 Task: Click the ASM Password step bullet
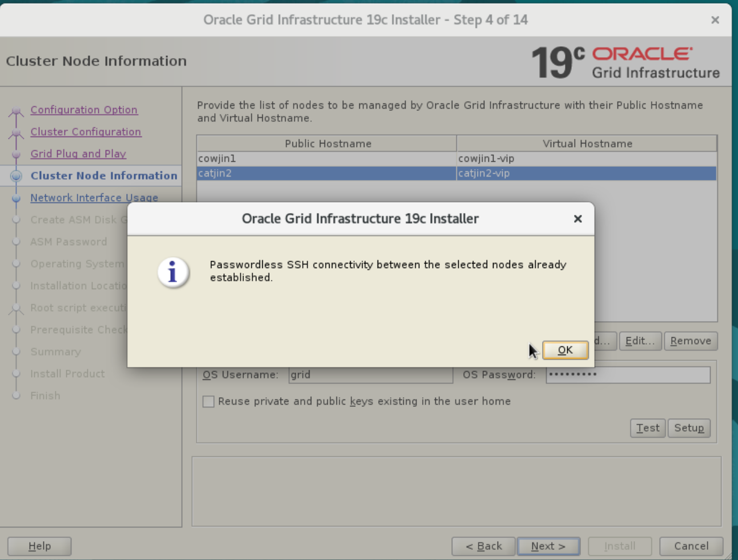point(16,242)
